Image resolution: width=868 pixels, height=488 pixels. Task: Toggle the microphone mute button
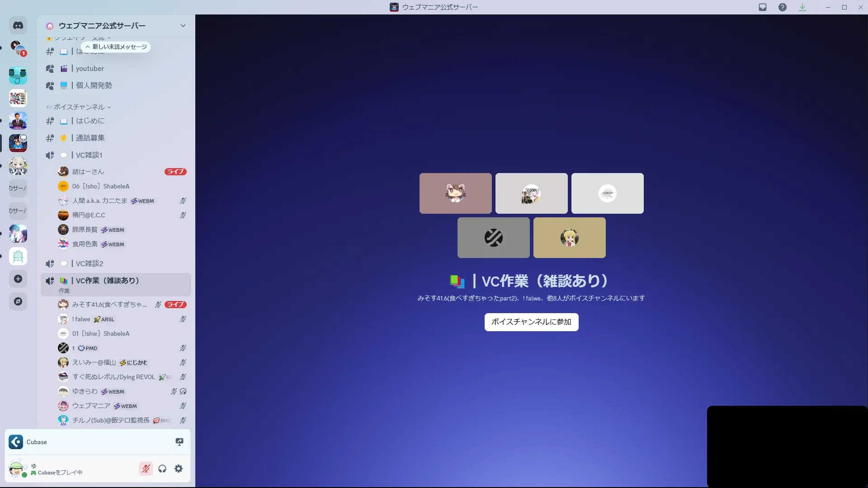click(146, 469)
